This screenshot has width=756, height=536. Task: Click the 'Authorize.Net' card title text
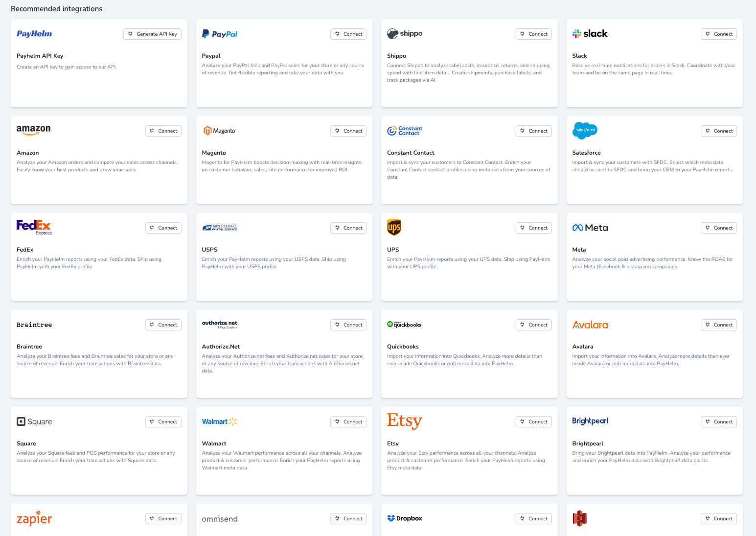221,347
